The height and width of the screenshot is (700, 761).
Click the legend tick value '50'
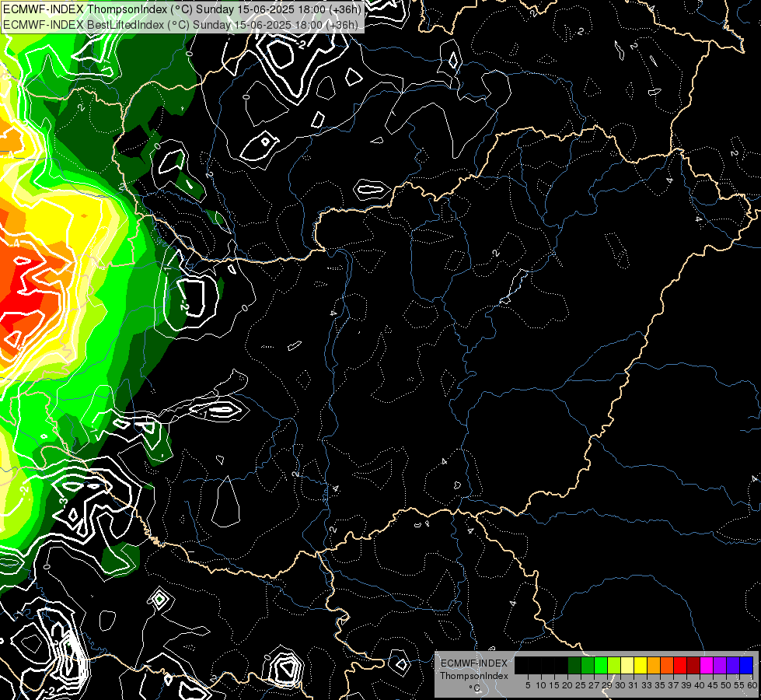coord(726,685)
